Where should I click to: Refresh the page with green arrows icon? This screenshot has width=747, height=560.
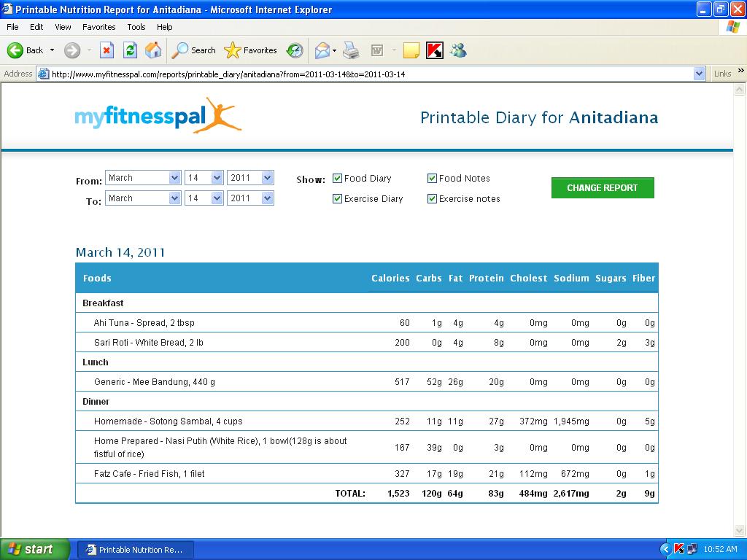[130, 50]
